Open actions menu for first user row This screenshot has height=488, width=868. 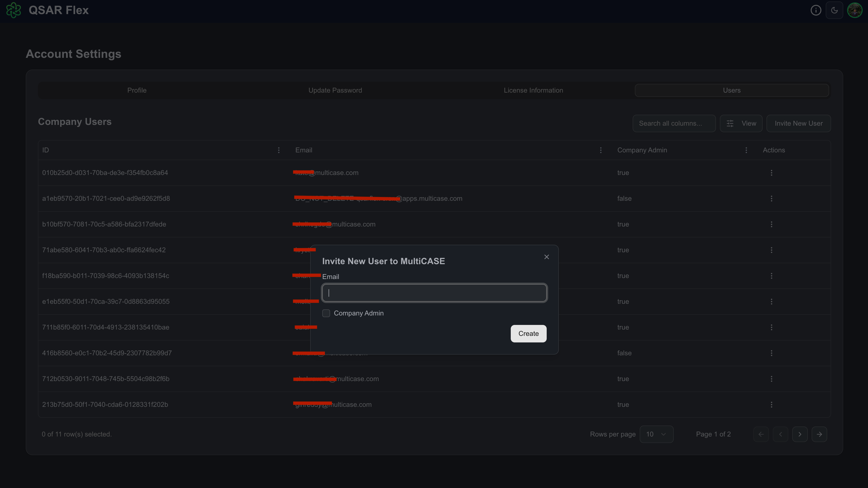[771, 173]
